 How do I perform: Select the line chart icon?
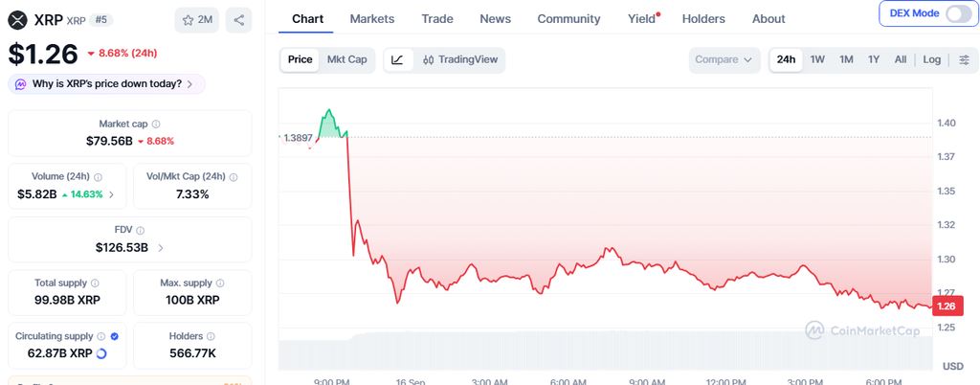coord(398,60)
